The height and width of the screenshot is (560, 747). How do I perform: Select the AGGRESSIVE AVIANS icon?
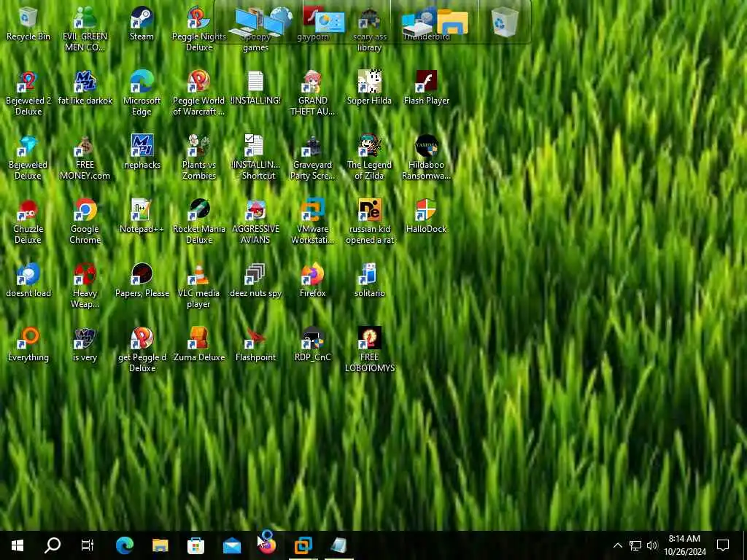click(x=255, y=222)
